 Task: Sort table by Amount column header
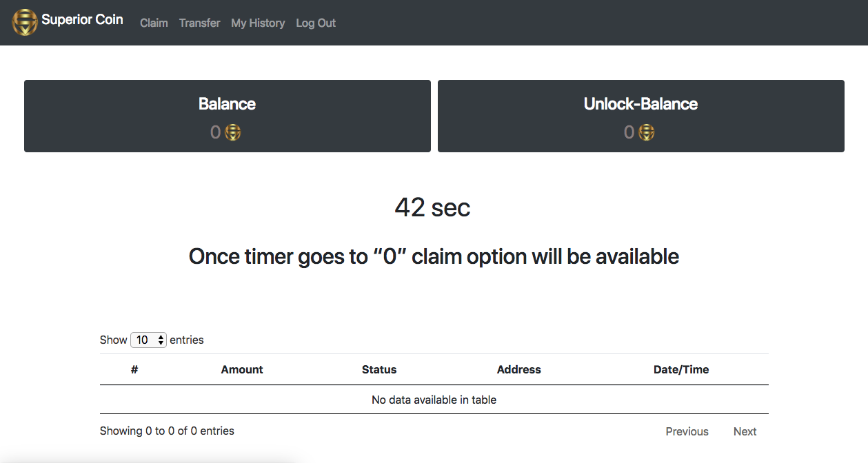tap(242, 369)
